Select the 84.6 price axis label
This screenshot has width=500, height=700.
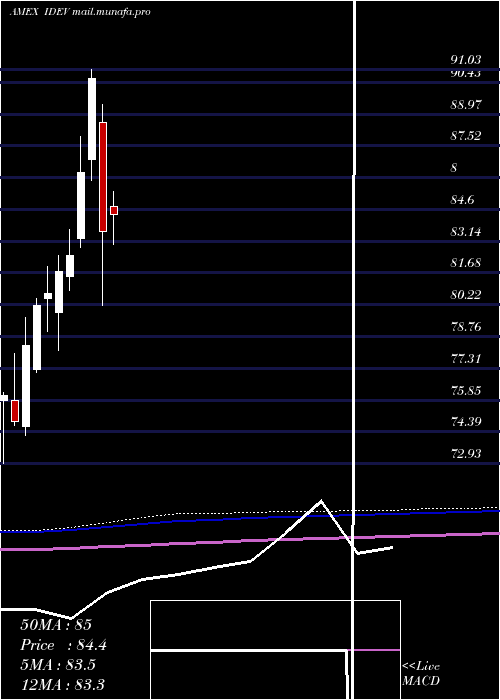point(462,200)
